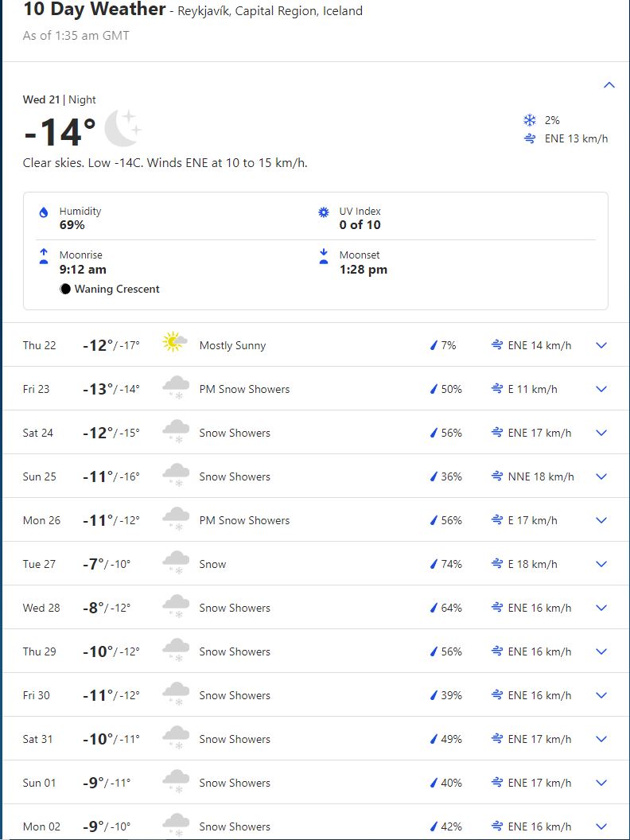The height and width of the screenshot is (840, 630).
Task: Expand the Mon 26 forecast chevron
Action: [601, 520]
